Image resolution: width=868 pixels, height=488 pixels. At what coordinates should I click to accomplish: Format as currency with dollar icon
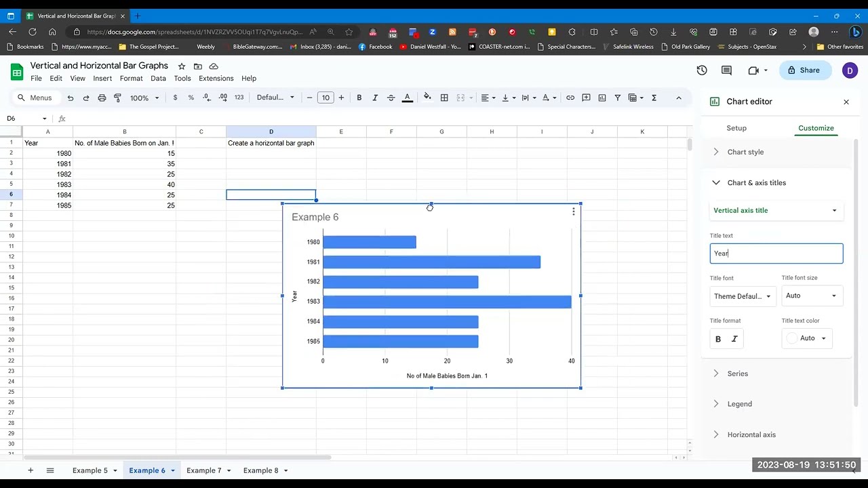tap(175, 98)
